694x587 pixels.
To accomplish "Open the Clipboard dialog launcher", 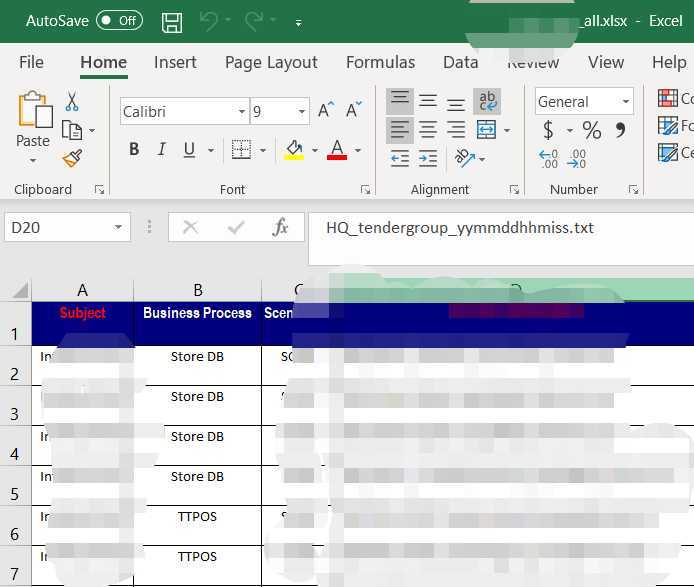I will 100,190.
